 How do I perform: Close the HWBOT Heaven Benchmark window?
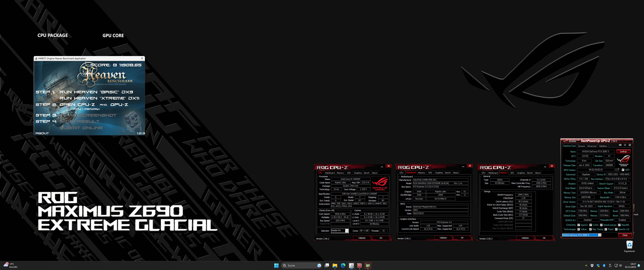[142, 58]
